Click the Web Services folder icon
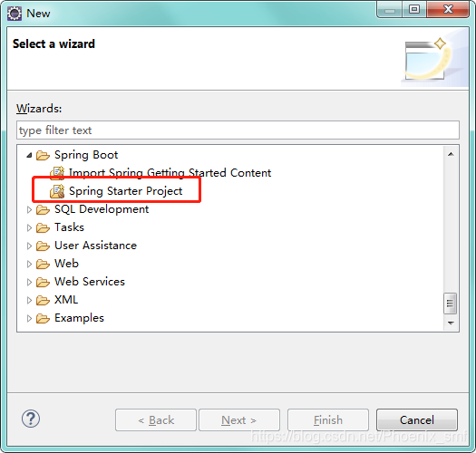This screenshot has height=453, width=476. 43,282
